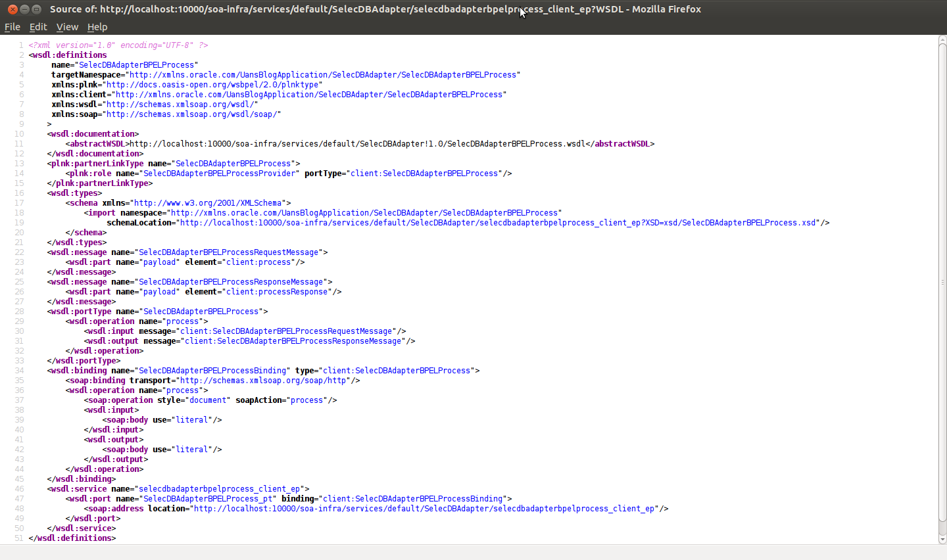Image resolution: width=947 pixels, height=560 pixels.
Task: Open the File menu
Action: (12, 27)
